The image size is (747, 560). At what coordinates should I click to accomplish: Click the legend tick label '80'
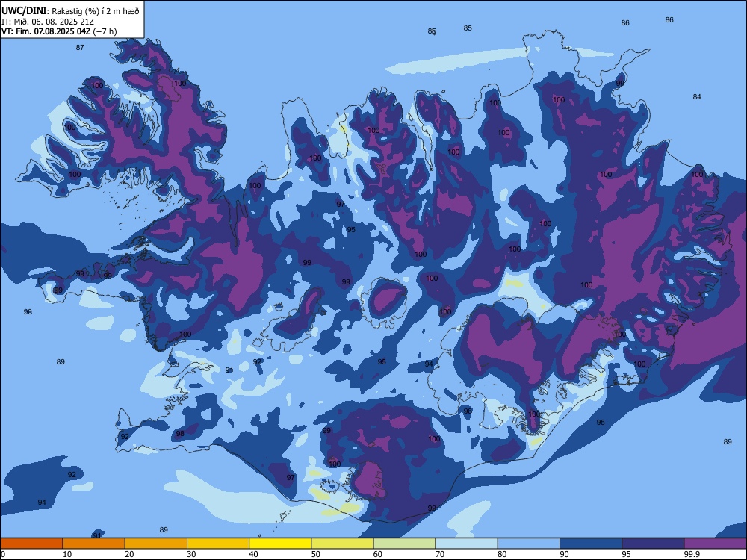point(502,554)
